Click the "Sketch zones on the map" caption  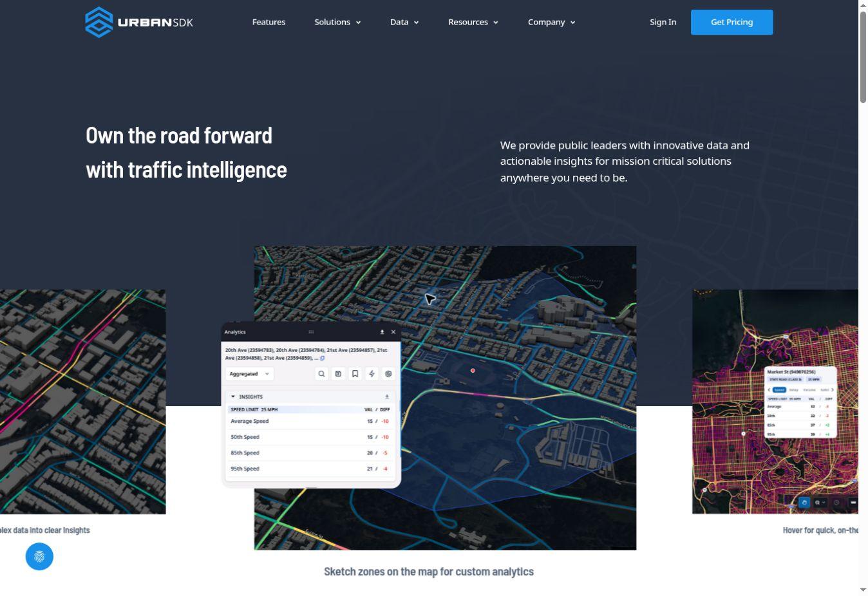coord(429,572)
